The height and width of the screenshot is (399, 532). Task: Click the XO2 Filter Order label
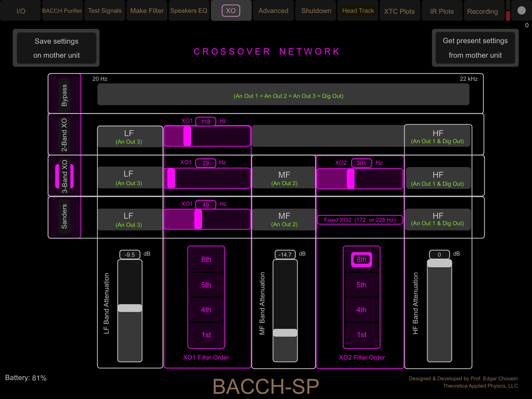coord(362,357)
